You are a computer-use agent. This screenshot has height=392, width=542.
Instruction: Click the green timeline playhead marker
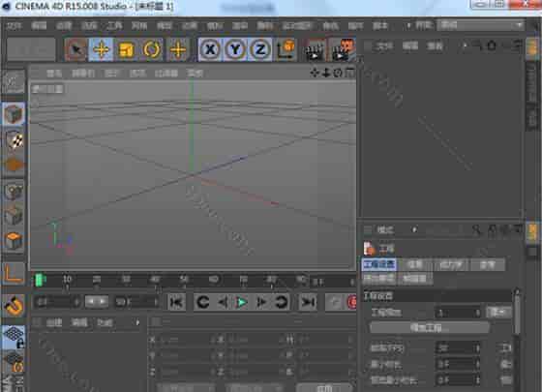[40, 280]
